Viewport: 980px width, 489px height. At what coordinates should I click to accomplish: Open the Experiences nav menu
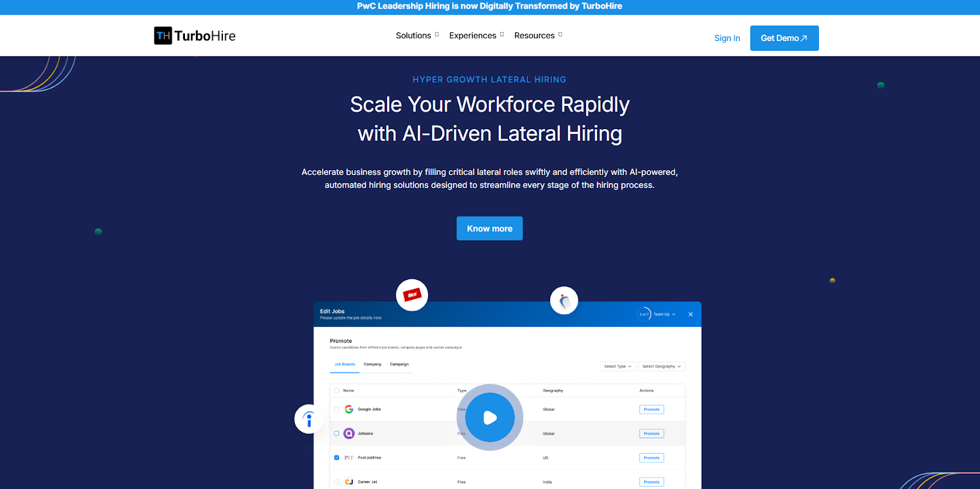point(473,35)
